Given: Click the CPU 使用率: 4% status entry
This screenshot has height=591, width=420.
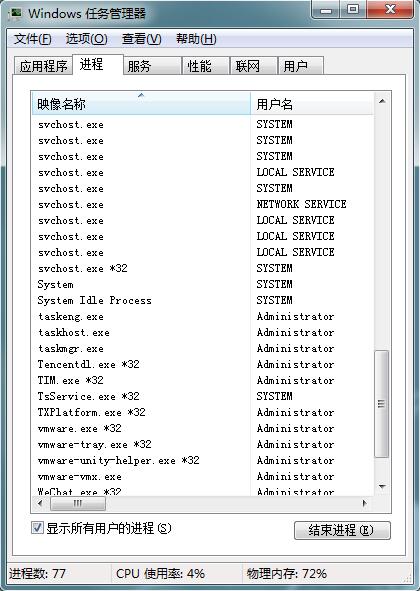Looking at the screenshot, I should pyautogui.click(x=160, y=574).
